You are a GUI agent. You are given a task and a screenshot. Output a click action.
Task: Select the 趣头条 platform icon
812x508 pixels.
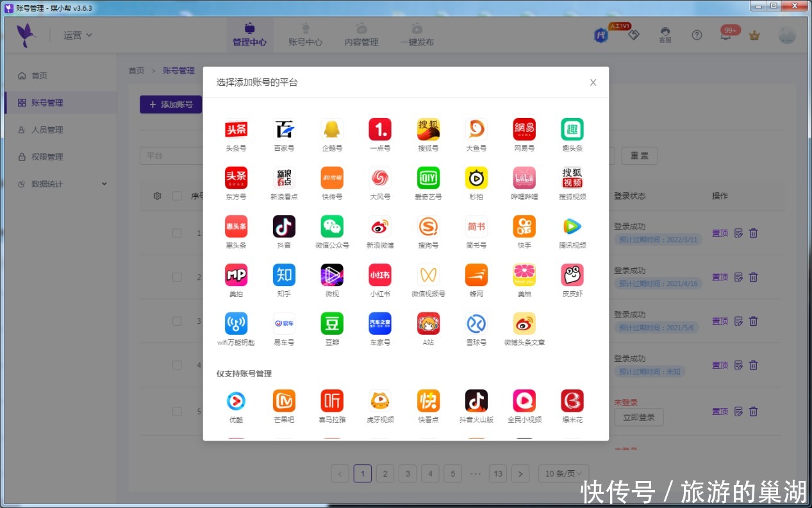[x=572, y=130]
